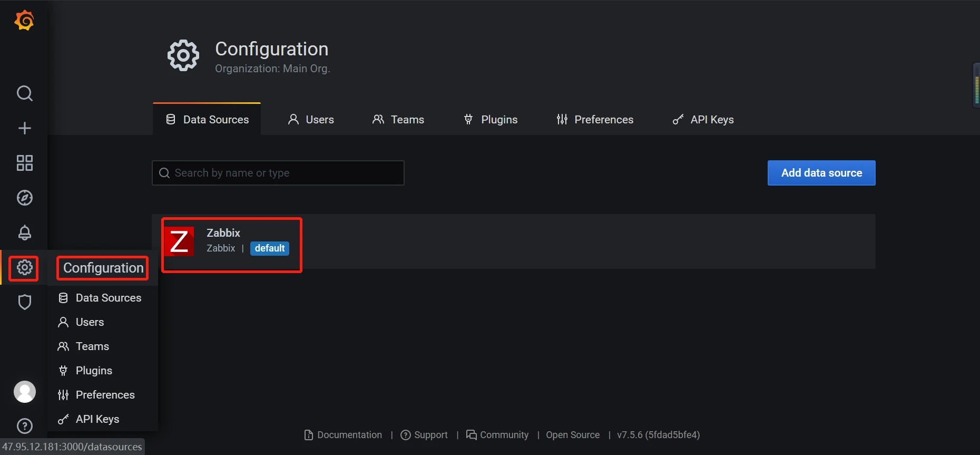This screenshot has width=980, height=455.
Task: Switch to the Teams tab
Action: coord(398,120)
